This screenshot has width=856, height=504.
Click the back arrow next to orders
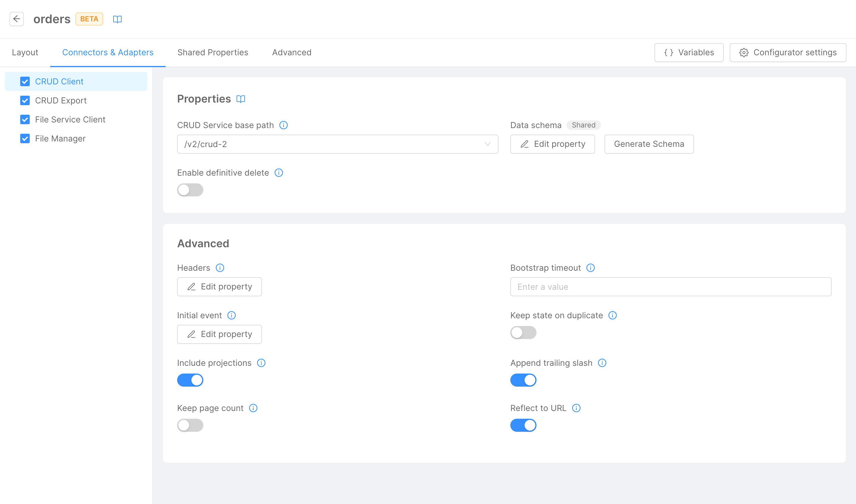point(17,19)
